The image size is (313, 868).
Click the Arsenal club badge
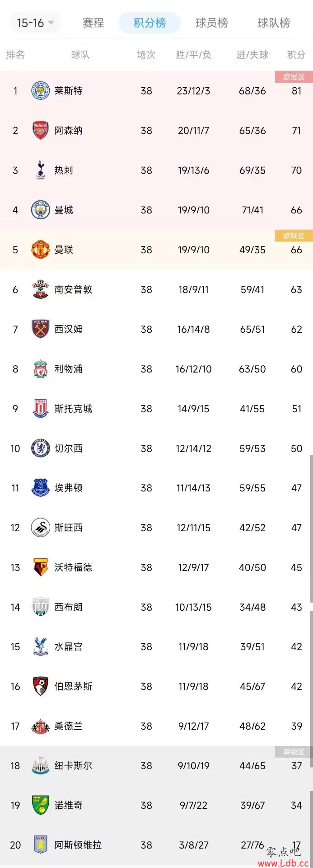point(40,131)
